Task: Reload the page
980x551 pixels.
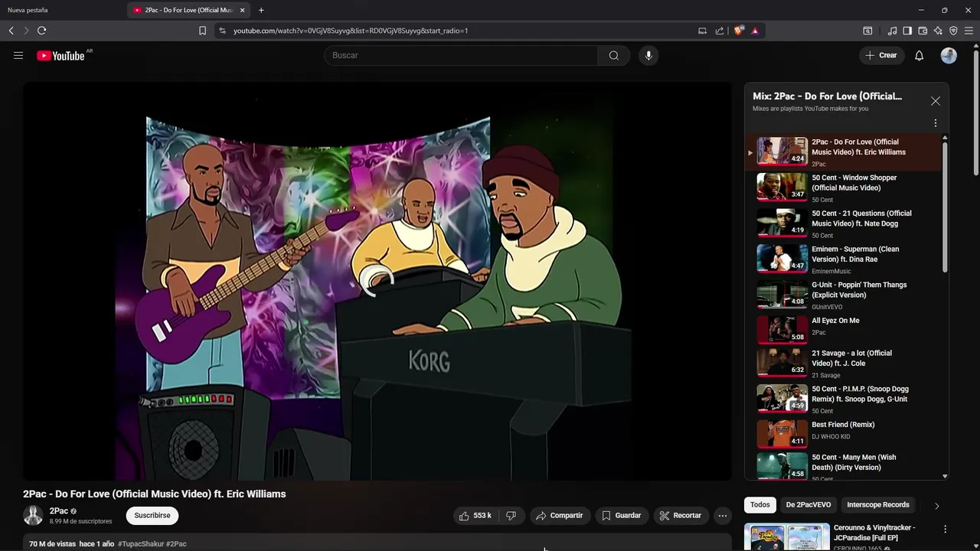Action: 41,31
